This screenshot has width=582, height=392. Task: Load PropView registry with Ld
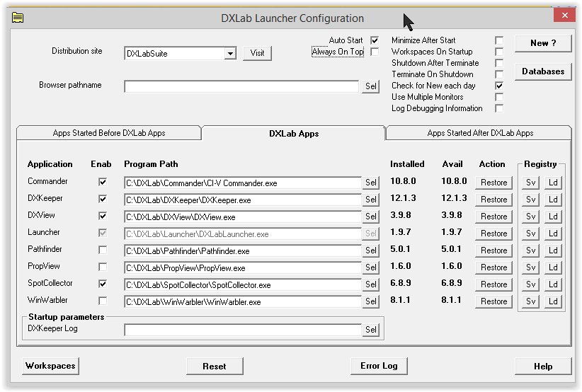553,267
